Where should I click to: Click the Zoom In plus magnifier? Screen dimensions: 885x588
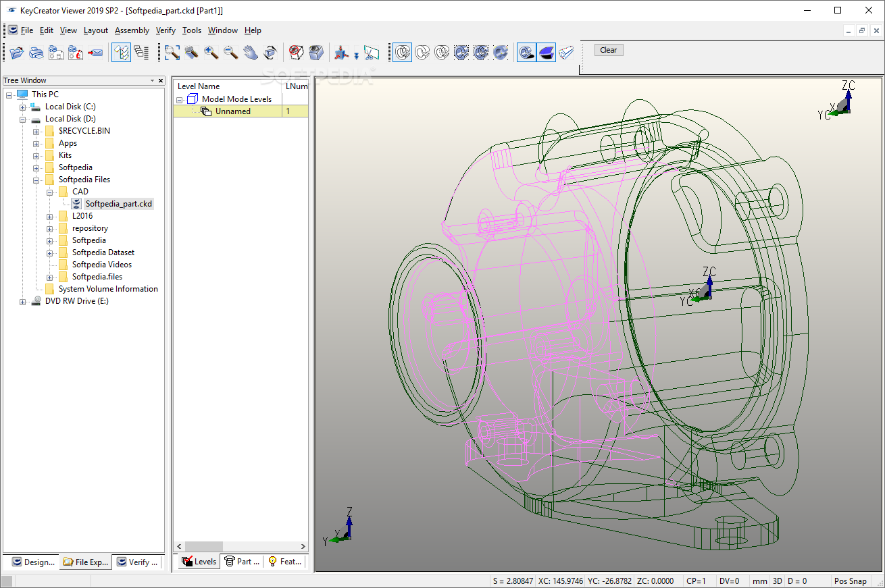click(x=211, y=53)
